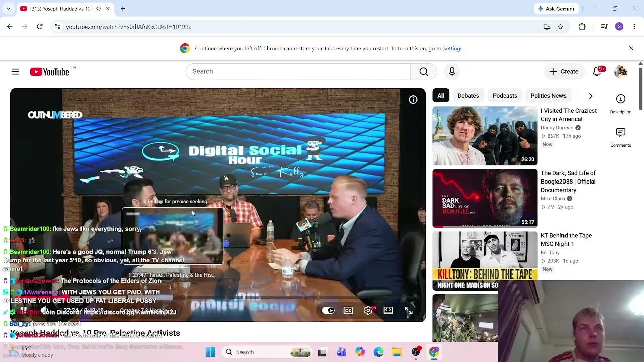
Task: Click the Create button
Action: pyautogui.click(x=564, y=71)
